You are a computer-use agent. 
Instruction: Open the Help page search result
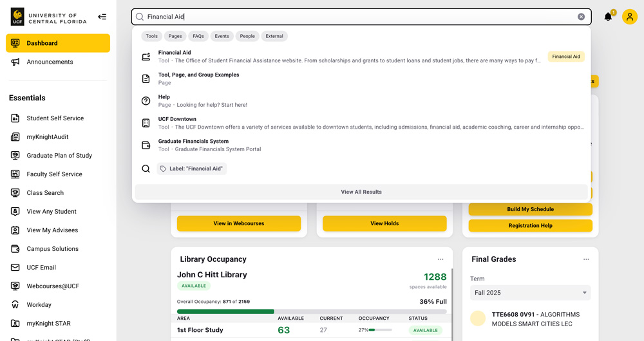tap(361, 101)
